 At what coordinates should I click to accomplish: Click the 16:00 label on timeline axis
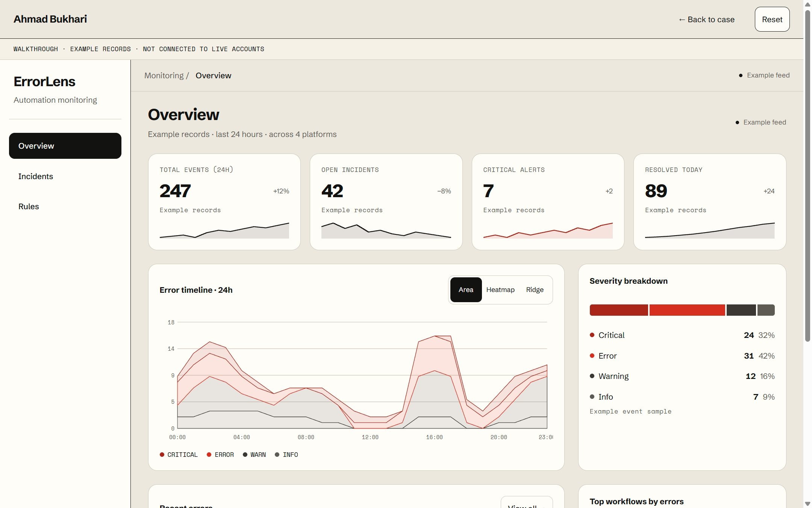(434, 437)
